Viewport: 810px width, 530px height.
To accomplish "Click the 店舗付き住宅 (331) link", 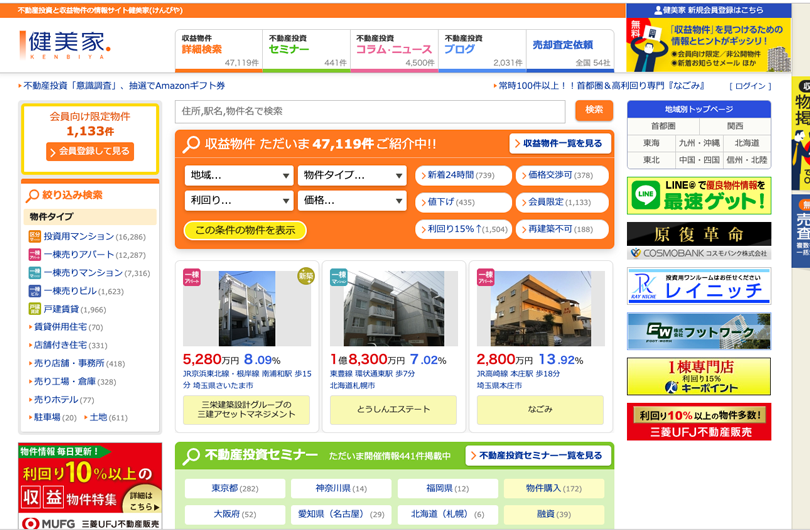I will pyautogui.click(x=70, y=345).
